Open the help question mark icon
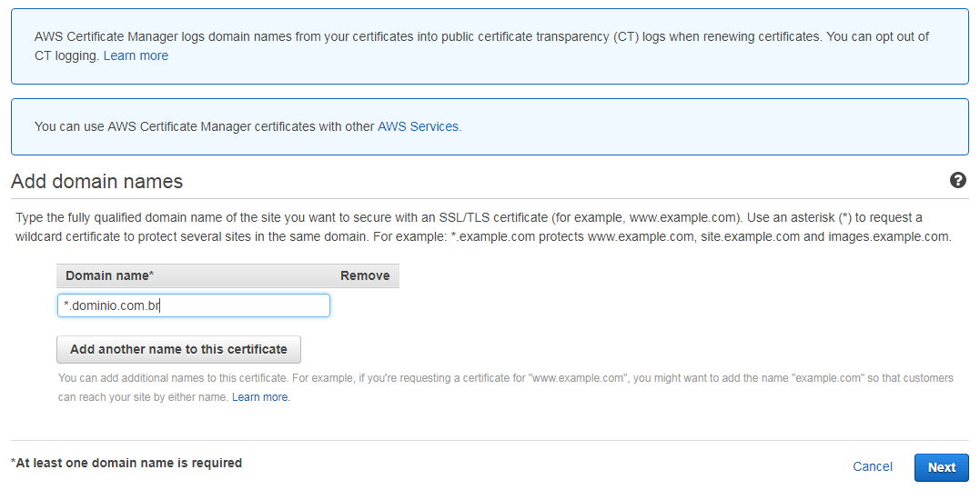This screenshot has width=980, height=500. pos(957,180)
